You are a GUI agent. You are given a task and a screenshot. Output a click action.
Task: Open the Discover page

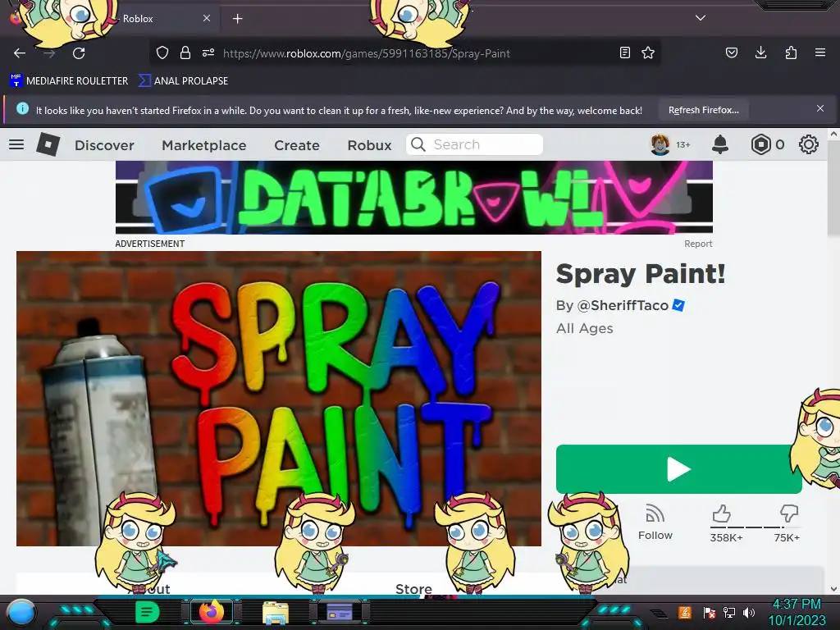104,145
